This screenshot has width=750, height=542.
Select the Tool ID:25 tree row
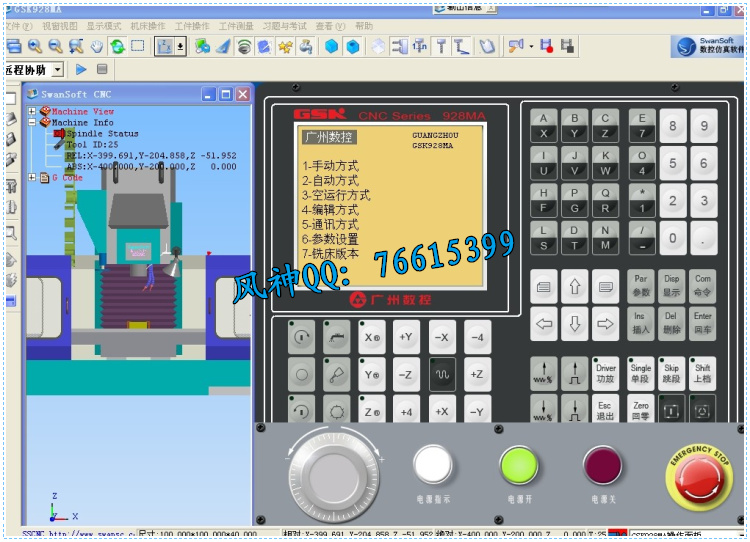tap(92, 144)
